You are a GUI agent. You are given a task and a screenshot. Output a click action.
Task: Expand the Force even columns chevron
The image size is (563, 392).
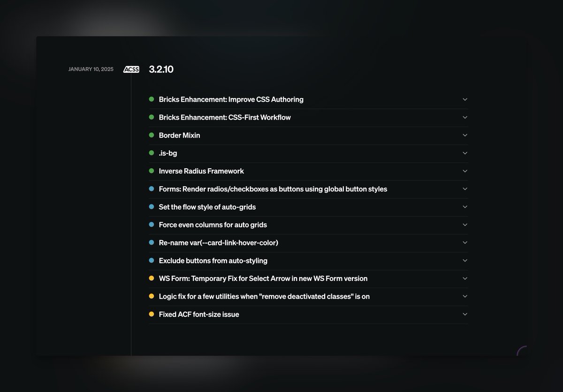(465, 225)
